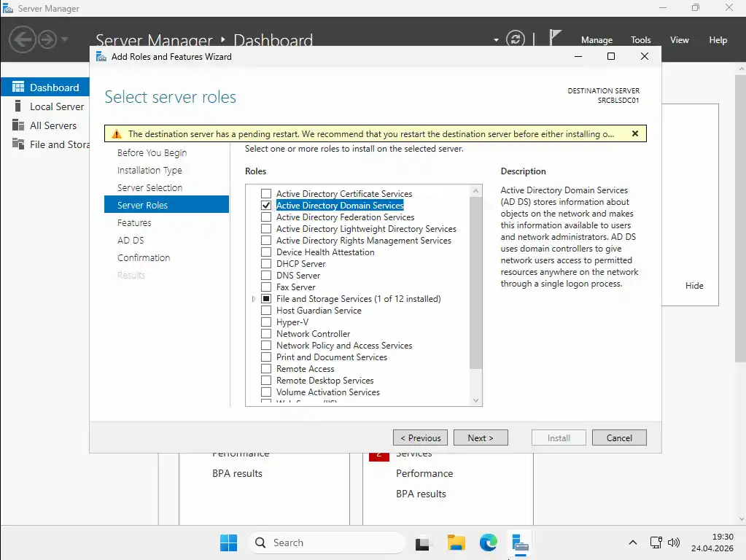Image resolution: width=746 pixels, height=560 pixels.
Task: Select File and Storage Services sidebar item
Action: (45, 144)
